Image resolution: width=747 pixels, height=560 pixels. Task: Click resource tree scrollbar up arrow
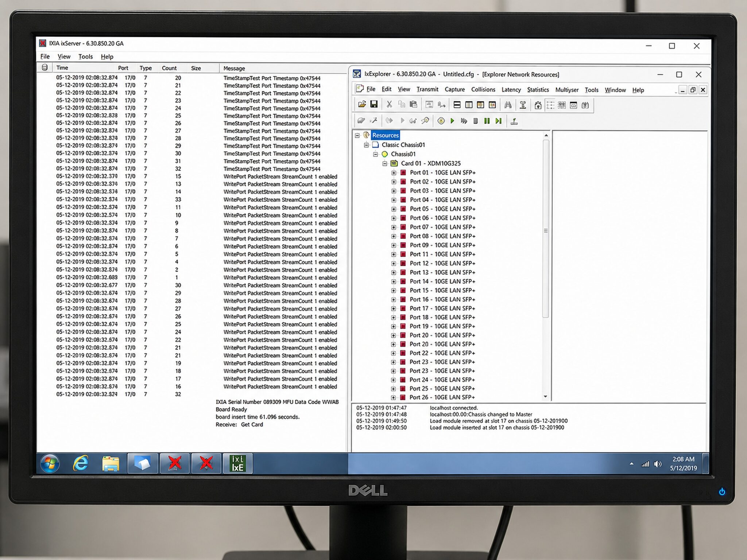546,135
